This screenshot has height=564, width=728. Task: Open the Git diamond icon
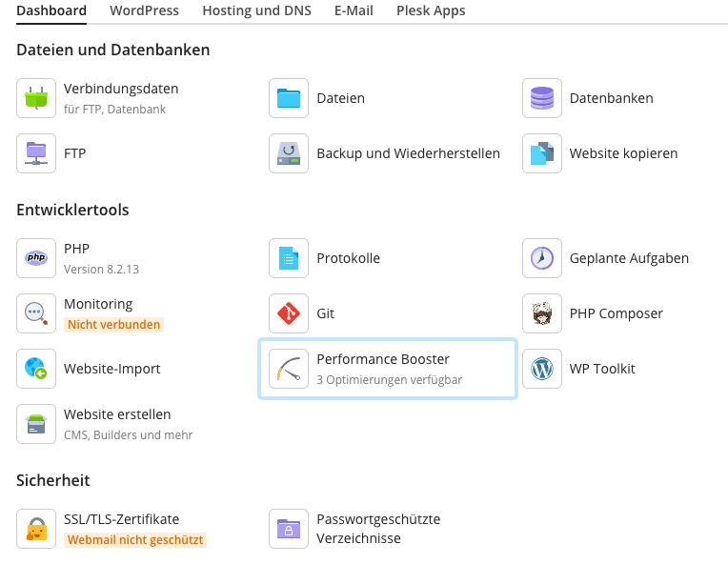click(289, 313)
